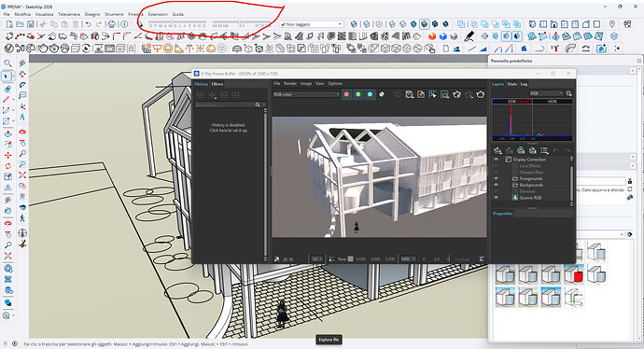Switch to the Log tab in Frame Buffer
Image resolution: width=644 pixels, height=349 pixels.
[524, 84]
